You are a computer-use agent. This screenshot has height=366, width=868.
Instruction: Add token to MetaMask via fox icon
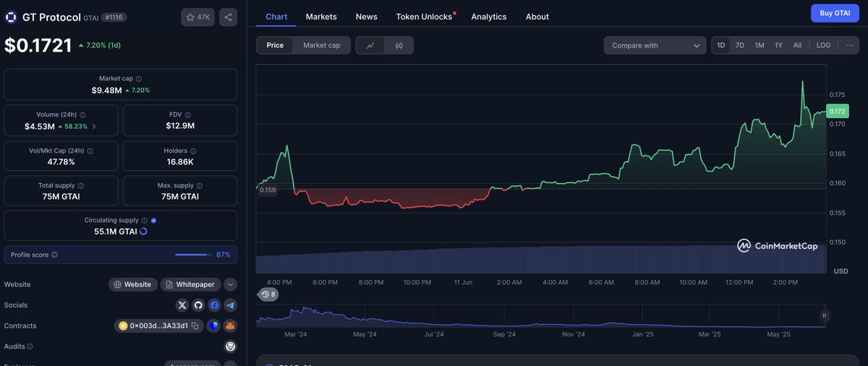point(230,326)
